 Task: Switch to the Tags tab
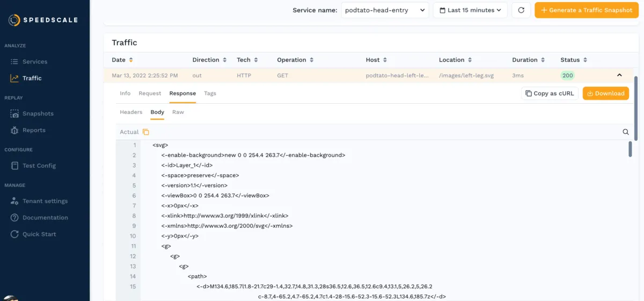(210, 94)
